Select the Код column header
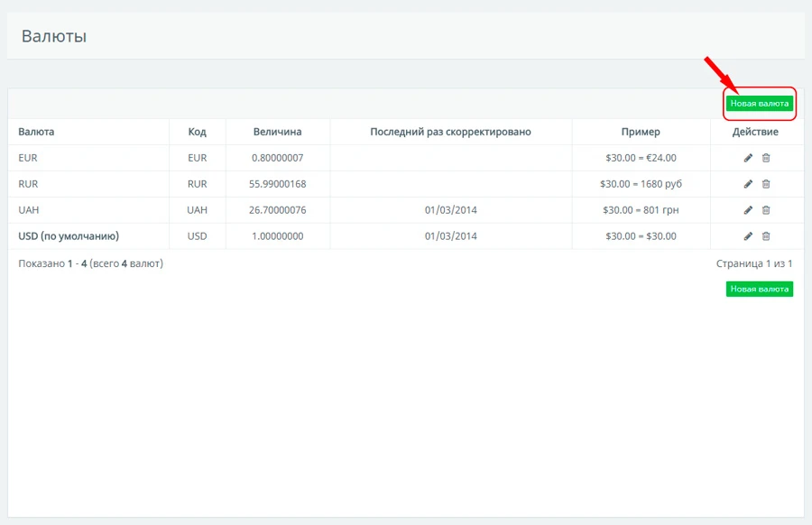Viewport: 812px width, 525px height. point(197,132)
